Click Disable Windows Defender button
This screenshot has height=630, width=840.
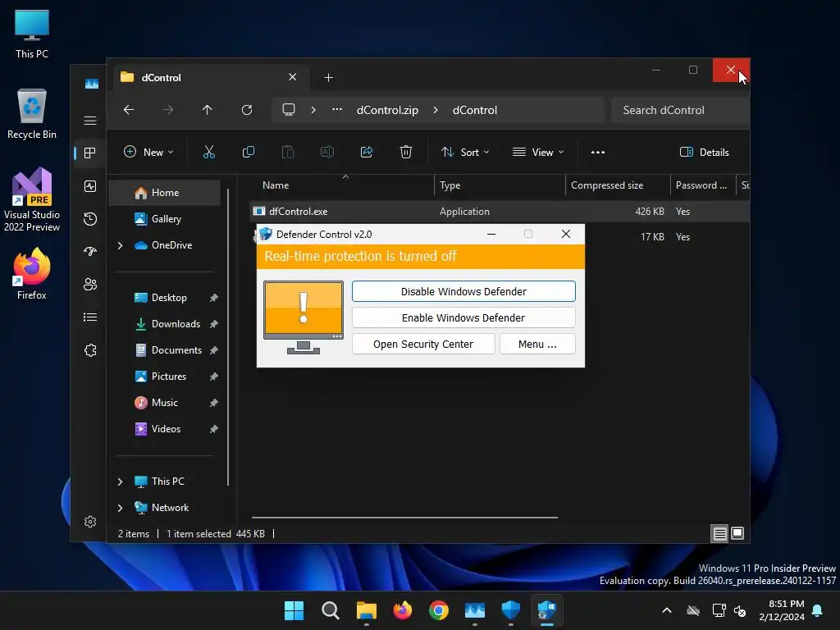[463, 291]
